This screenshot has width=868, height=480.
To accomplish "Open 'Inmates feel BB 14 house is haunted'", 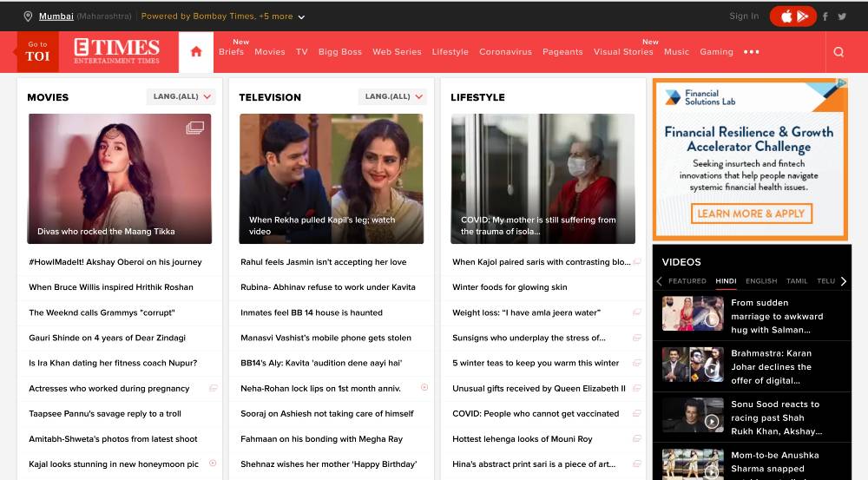I will coord(311,312).
